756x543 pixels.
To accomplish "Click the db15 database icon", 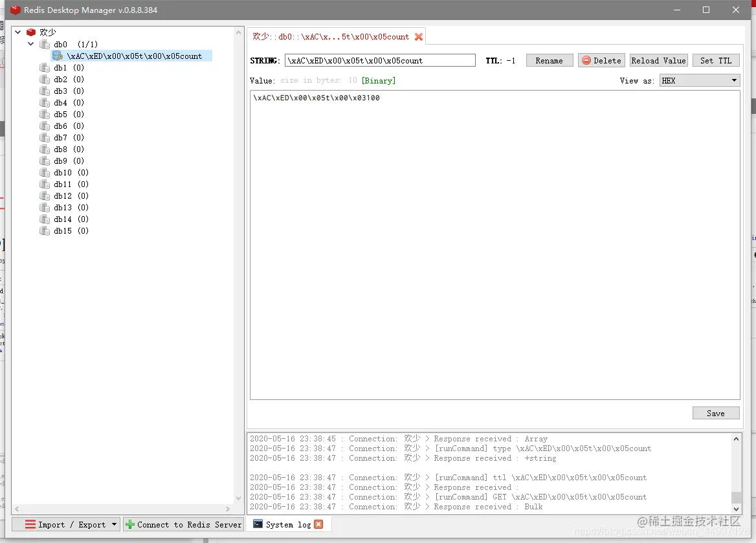I will point(45,231).
